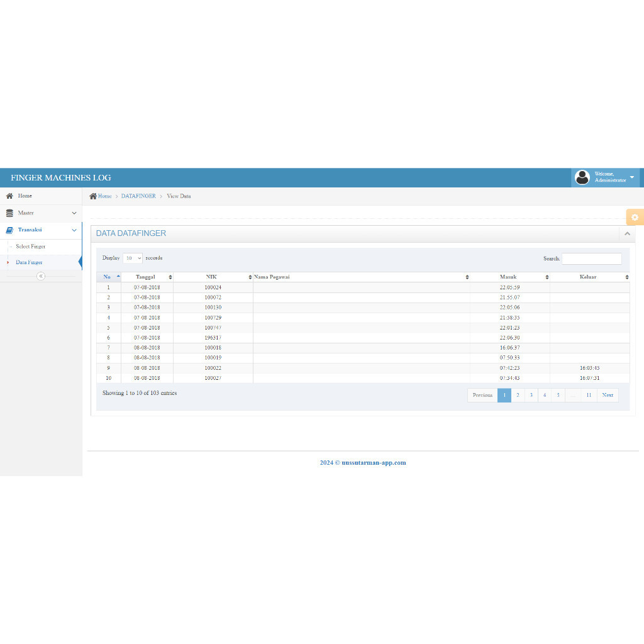Screen dimensions: 644x644
Task: Click the breadcrumb home icon
Action: click(93, 196)
